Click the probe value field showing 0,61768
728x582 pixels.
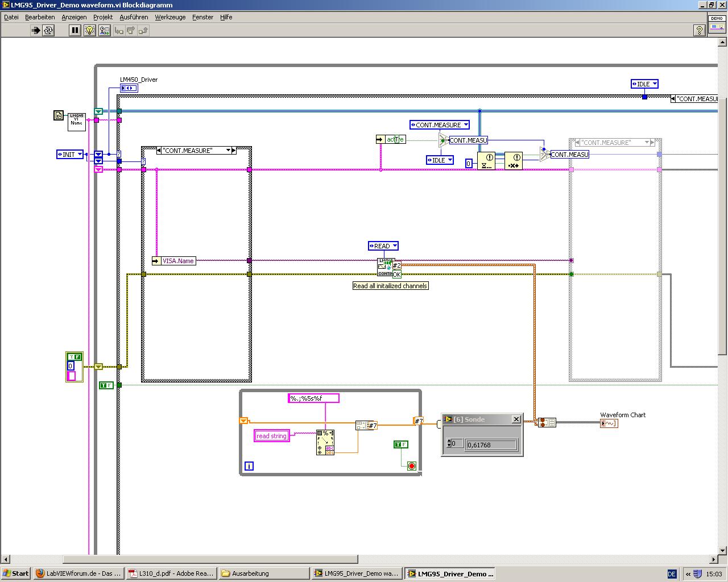[x=491, y=445]
